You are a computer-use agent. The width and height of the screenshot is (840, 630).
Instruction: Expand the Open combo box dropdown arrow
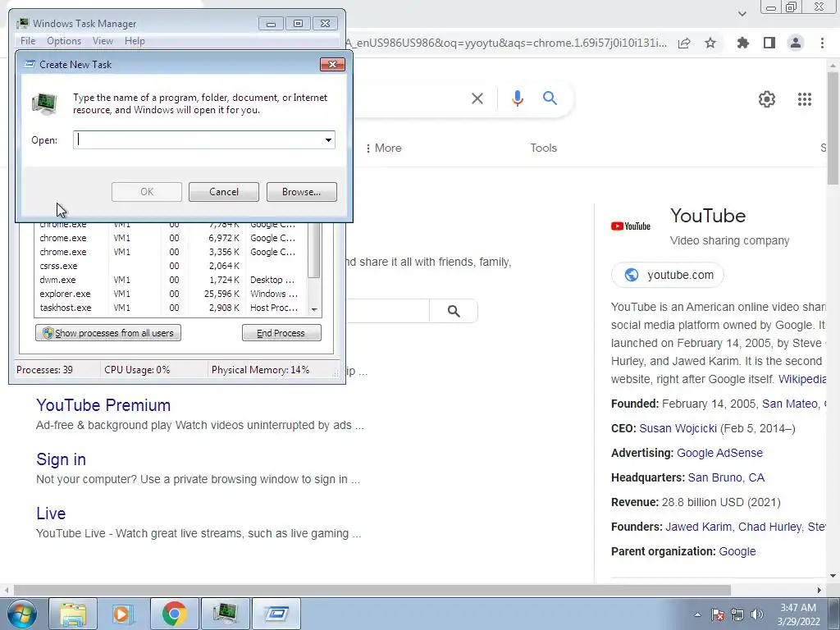tap(328, 139)
